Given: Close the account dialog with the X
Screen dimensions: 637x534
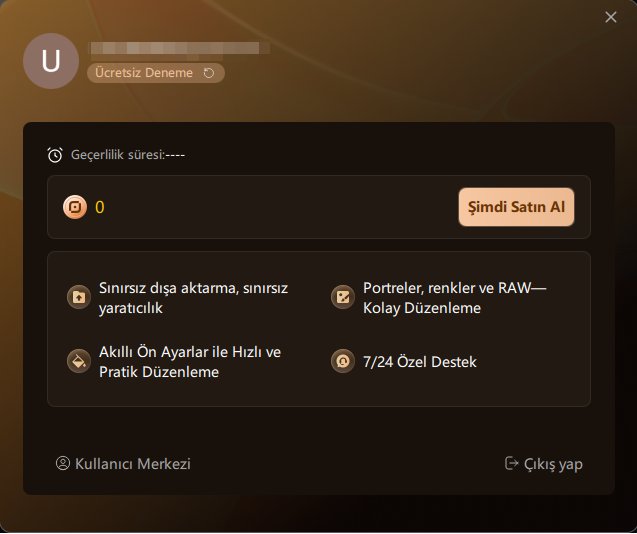Looking at the screenshot, I should coord(611,17).
